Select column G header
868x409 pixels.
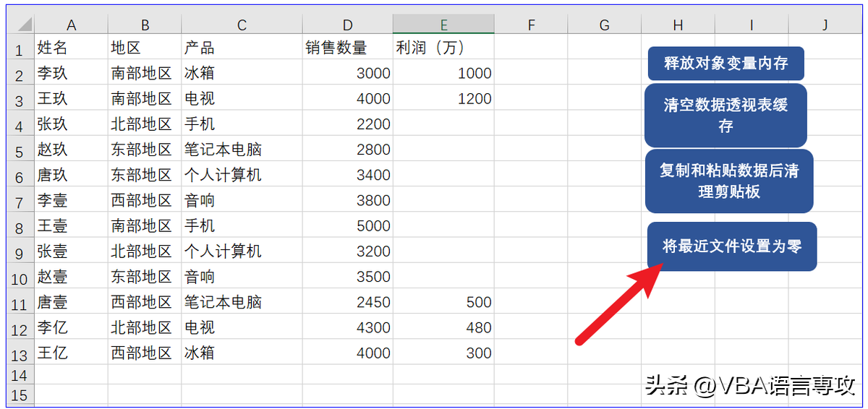[x=605, y=25]
